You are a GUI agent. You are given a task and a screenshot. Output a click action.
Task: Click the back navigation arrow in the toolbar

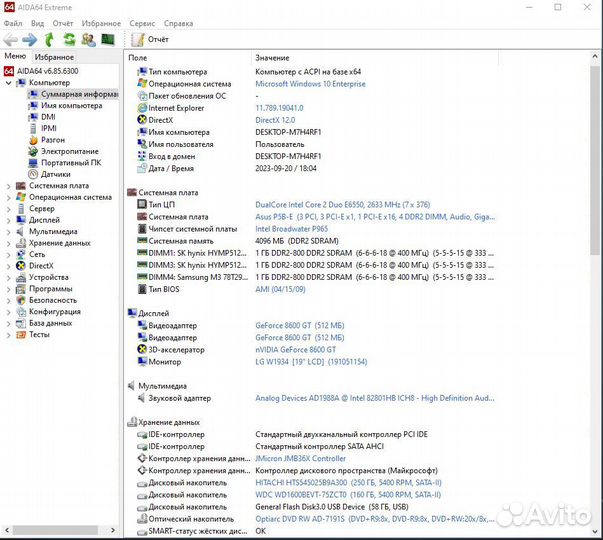(x=10, y=40)
